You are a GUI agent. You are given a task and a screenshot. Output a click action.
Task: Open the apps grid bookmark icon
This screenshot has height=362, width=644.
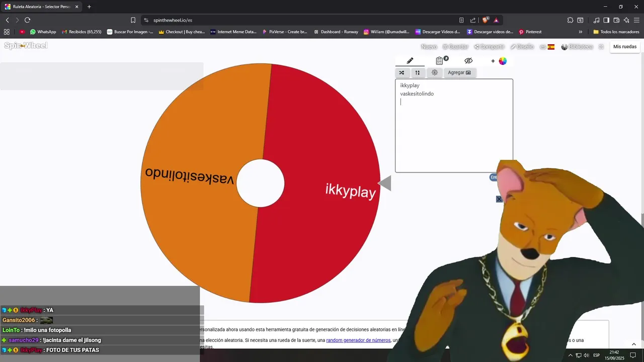click(7, 32)
